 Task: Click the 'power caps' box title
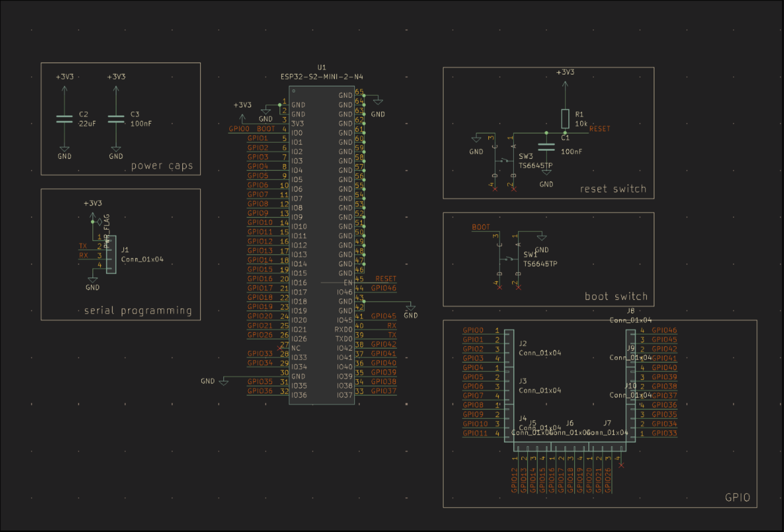(x=162, y=166)
